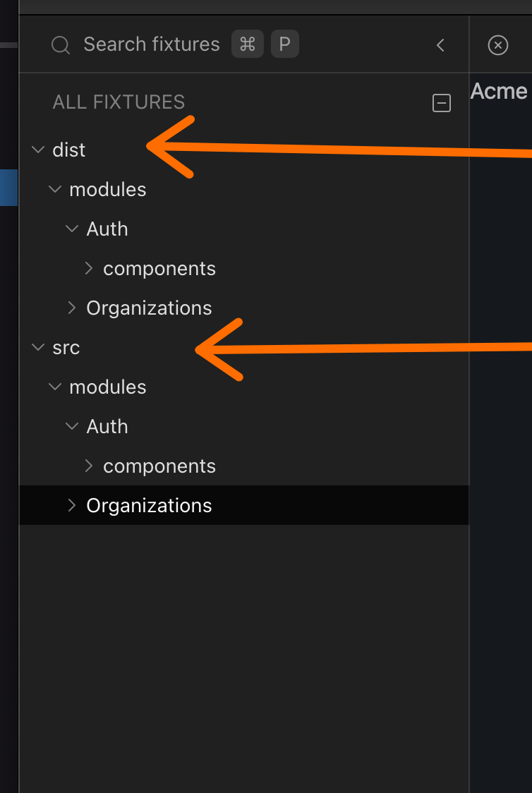Collapse the dist folder
This screenshot has width=532, height=793.
[38, 150]
